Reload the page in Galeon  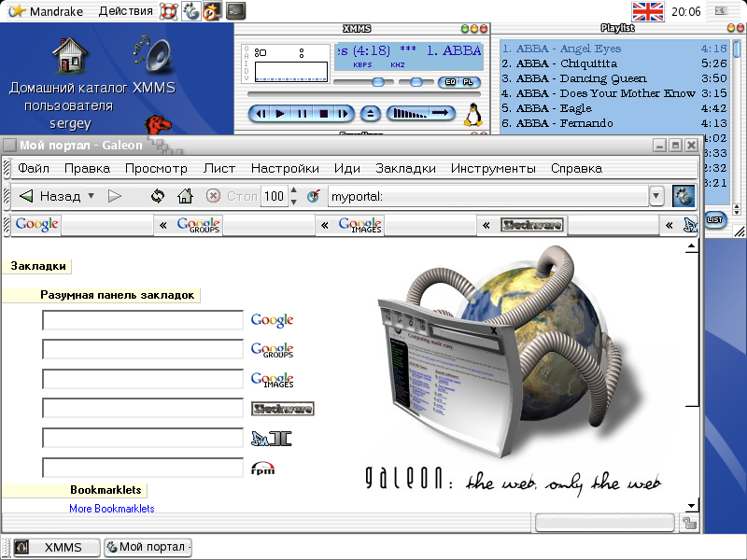(157, 196)
